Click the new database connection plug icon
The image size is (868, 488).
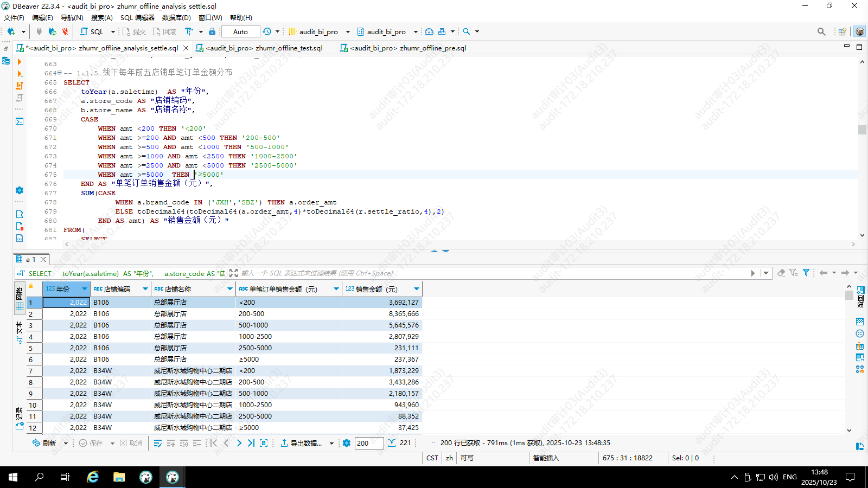pyautogui.click(x=11, y=31)
